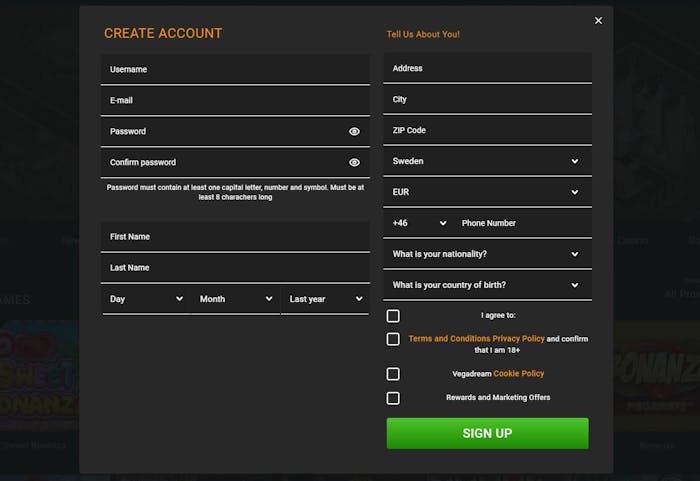
Task: Enable the Vegadream Cookie Policy checkbox
Action: click(x=393, y=374)
